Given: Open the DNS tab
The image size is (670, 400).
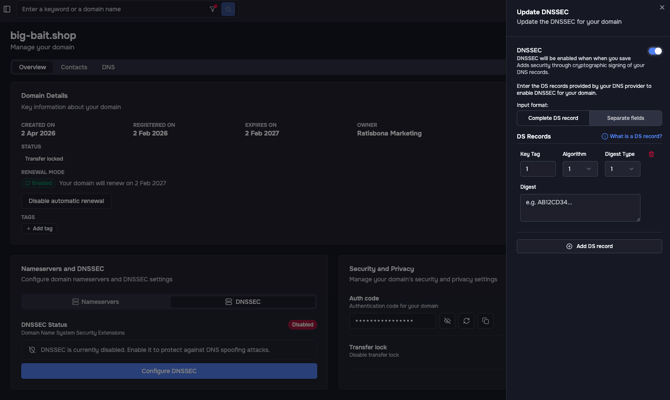Looking at the screenshot, I should (108, 67).
